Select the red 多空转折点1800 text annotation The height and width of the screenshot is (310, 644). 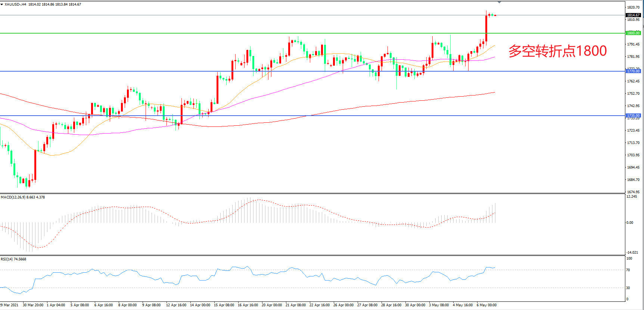pos(557,51)
